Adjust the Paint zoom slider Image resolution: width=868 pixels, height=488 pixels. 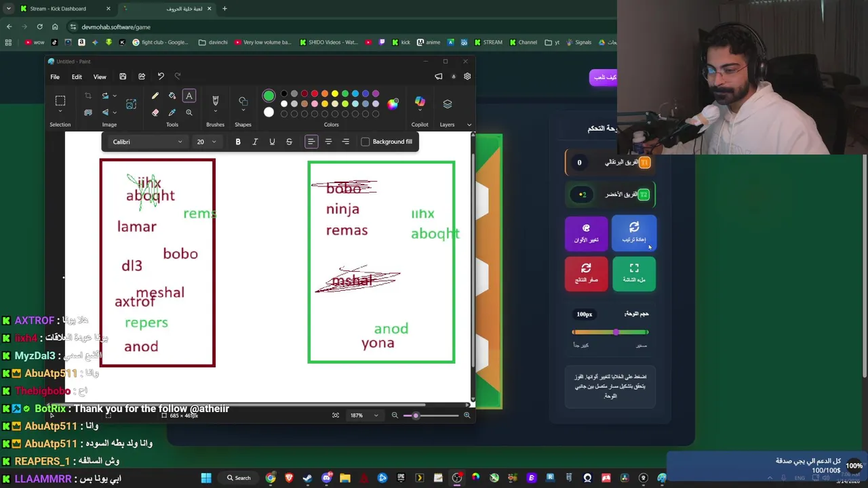tap(431, 415)
